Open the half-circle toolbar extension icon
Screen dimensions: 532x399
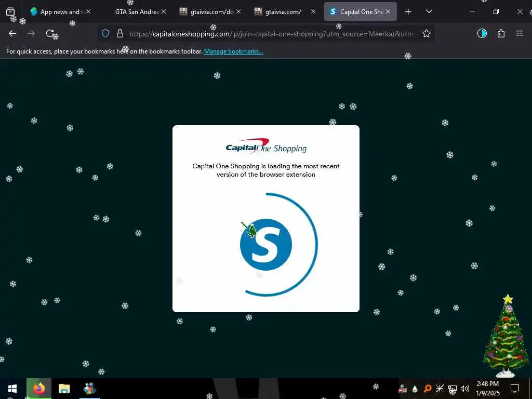(482, 33)
